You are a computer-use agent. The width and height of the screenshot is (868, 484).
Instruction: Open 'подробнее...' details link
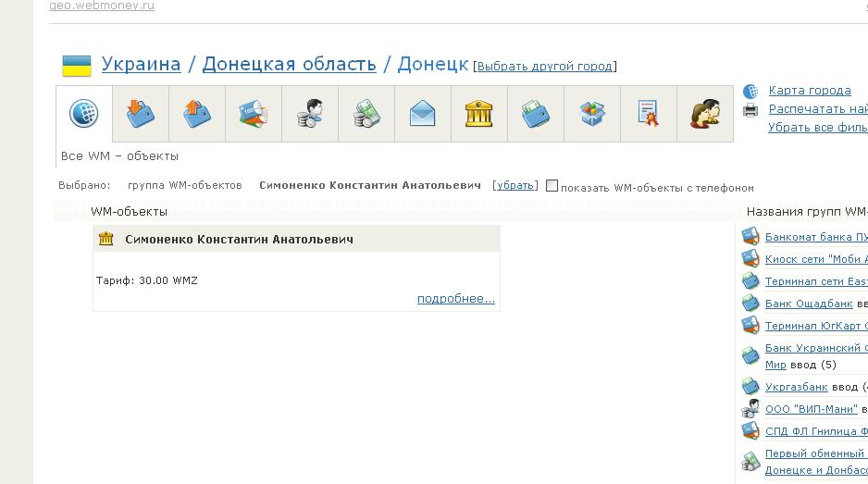pos(456,299)
